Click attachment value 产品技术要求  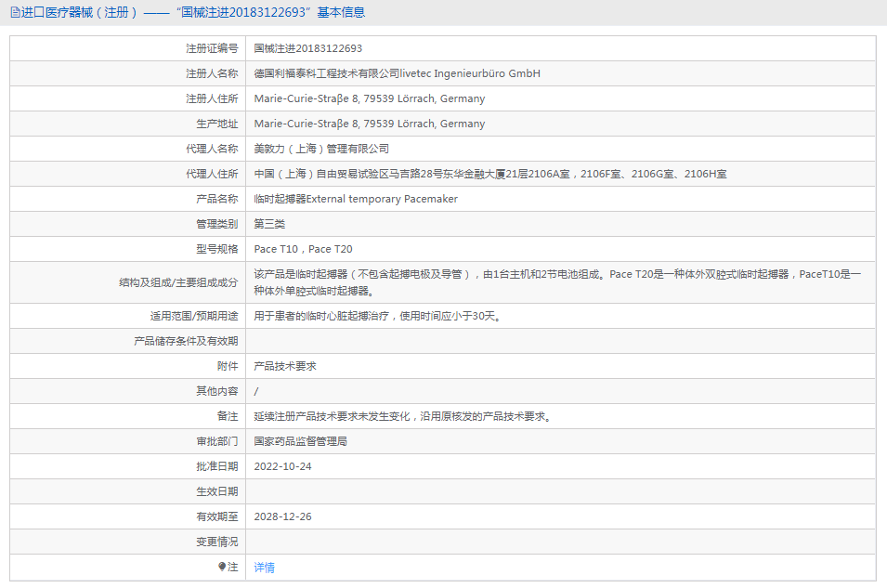285,366
